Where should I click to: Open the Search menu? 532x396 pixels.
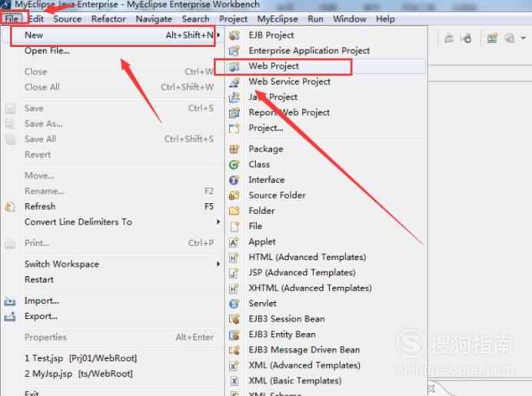195,18
